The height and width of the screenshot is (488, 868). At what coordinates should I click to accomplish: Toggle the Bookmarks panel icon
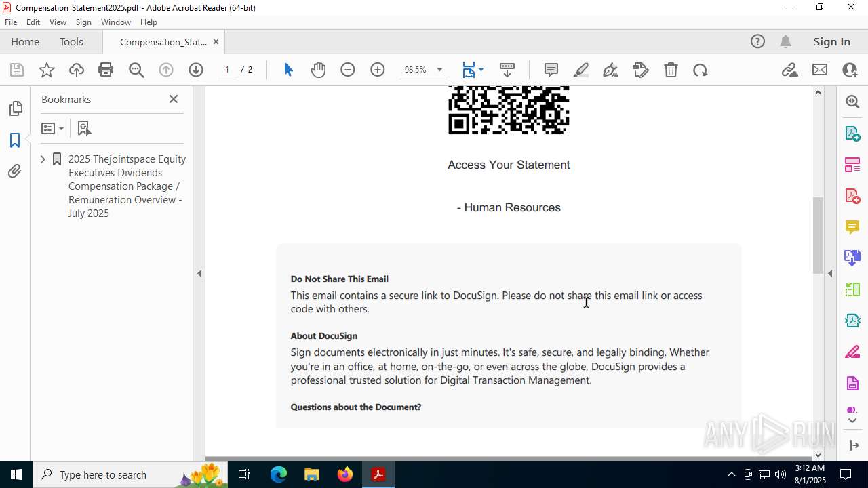[x=15, y=140]
